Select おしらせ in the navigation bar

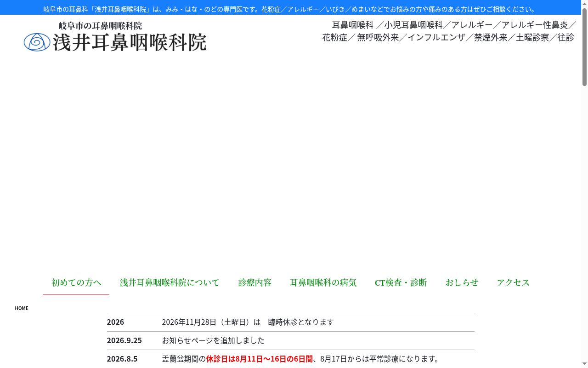pyautogui.click(x=462, y=282)
